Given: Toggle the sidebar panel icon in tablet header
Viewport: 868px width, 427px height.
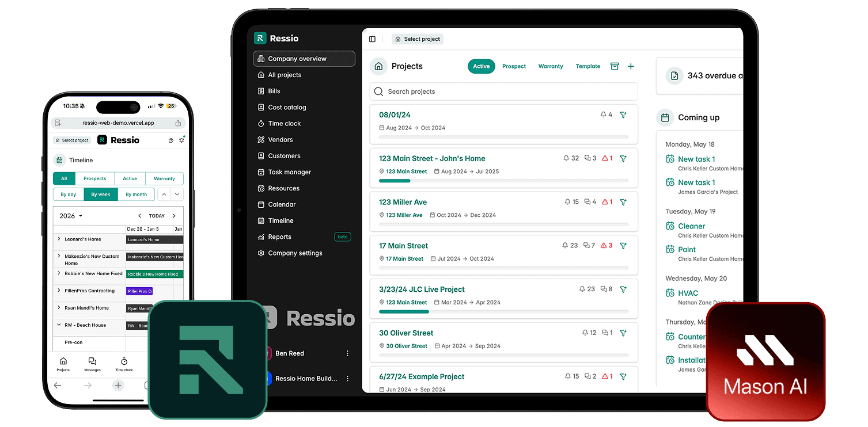Looking at the screenshot, I should click(372, 39).
